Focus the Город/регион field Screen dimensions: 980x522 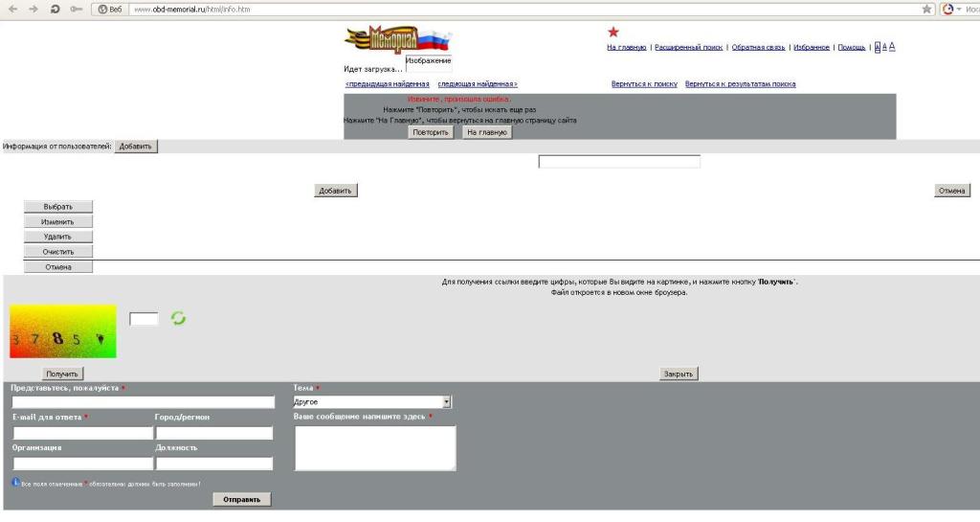(214, 433)
